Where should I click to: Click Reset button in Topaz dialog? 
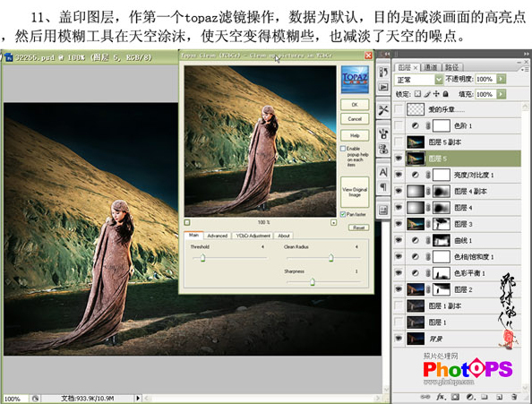(358, 228)
